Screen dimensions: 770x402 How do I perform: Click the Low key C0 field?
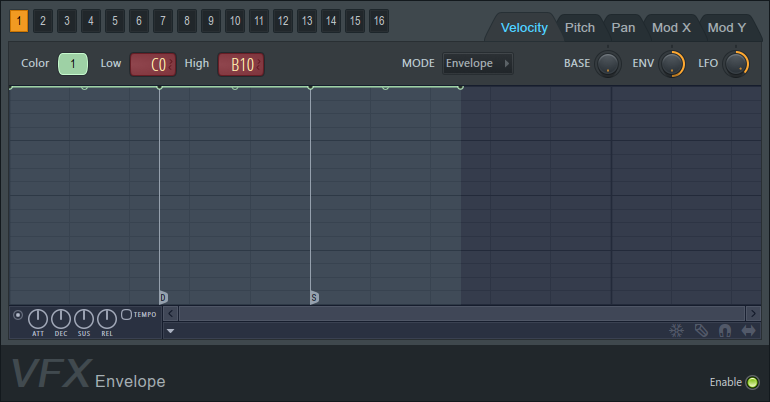154,64
